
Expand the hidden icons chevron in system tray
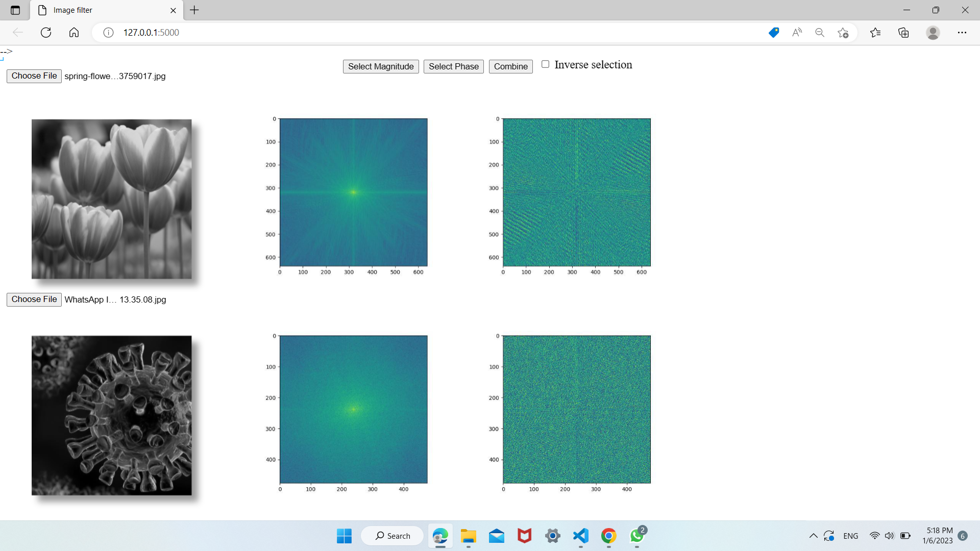(x=814, y=536)
